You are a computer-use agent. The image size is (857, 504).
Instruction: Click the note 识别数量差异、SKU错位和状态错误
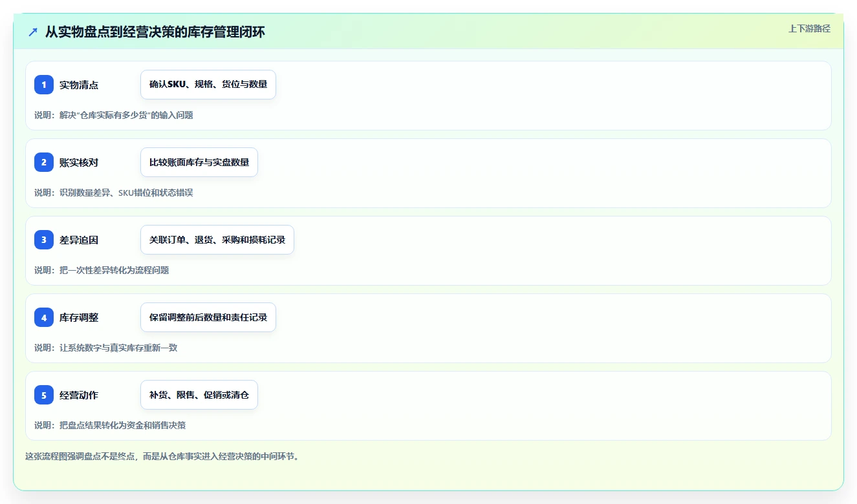point(126,193)
